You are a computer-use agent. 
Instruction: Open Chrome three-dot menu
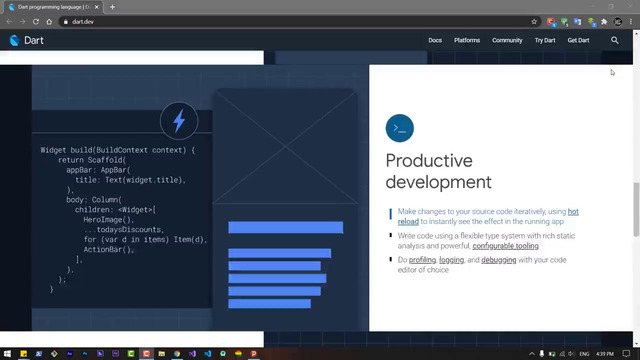tap(631, 22)
